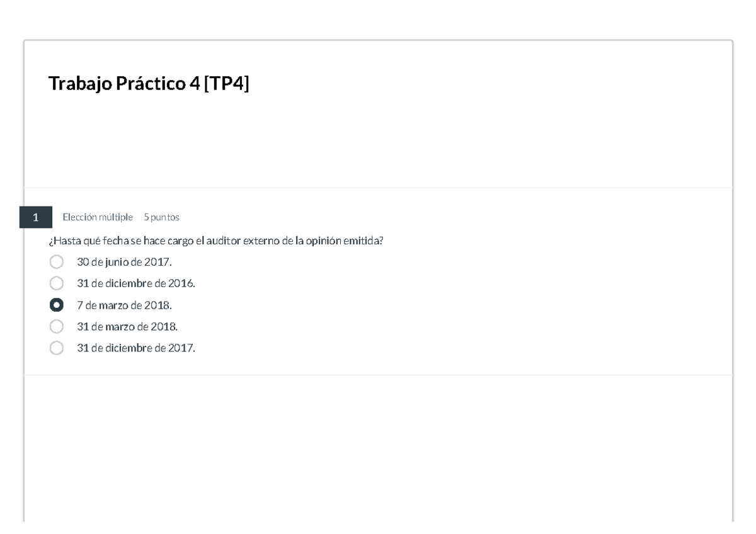
Task: Select the '30 de junio de 2017' radio button
Action: pyautogui.click(x=57, y=262)
